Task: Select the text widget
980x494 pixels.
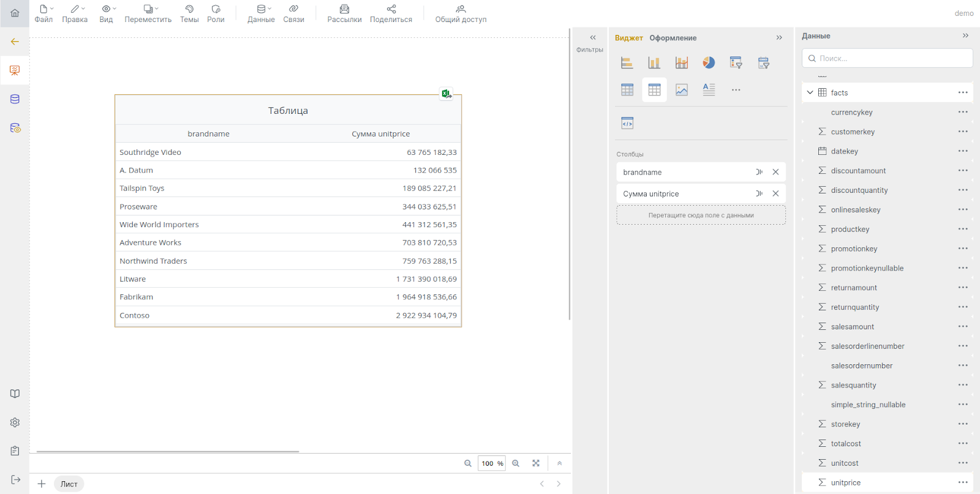Action: pos(709,89)
